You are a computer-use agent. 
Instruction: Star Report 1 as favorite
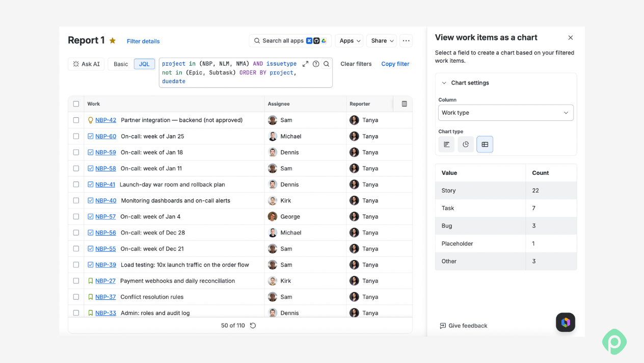click(x=113, y=41)
